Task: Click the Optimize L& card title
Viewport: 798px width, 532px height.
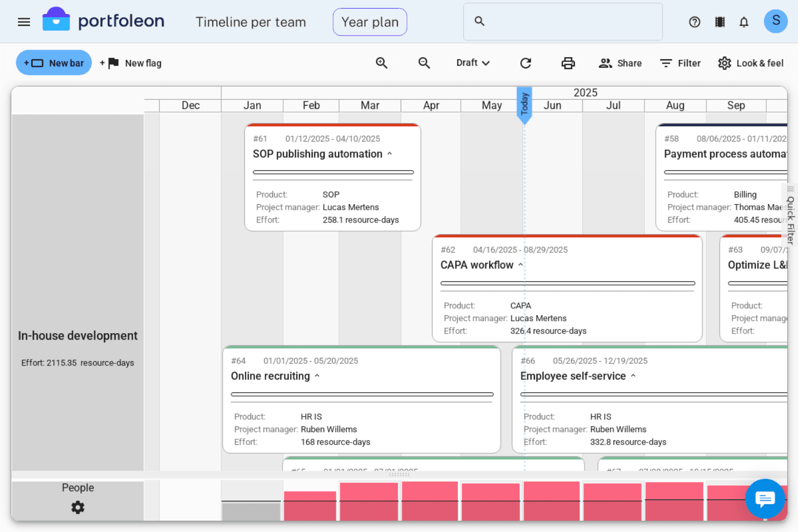Action: (758, 265)
